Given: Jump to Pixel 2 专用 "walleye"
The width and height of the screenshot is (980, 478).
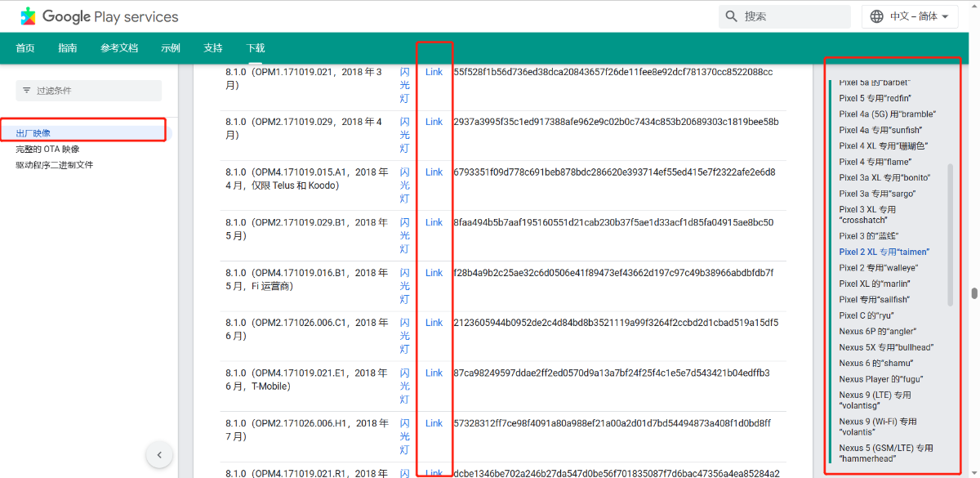Looking at the screenshot, I should 879,268.
